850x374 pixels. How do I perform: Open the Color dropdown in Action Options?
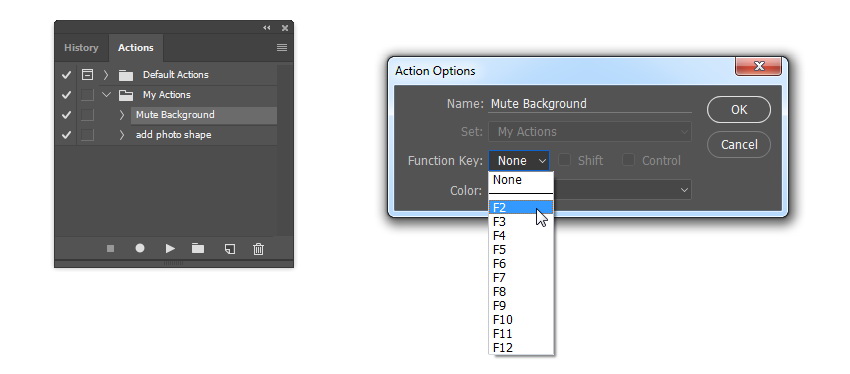[x=623, y=190]
